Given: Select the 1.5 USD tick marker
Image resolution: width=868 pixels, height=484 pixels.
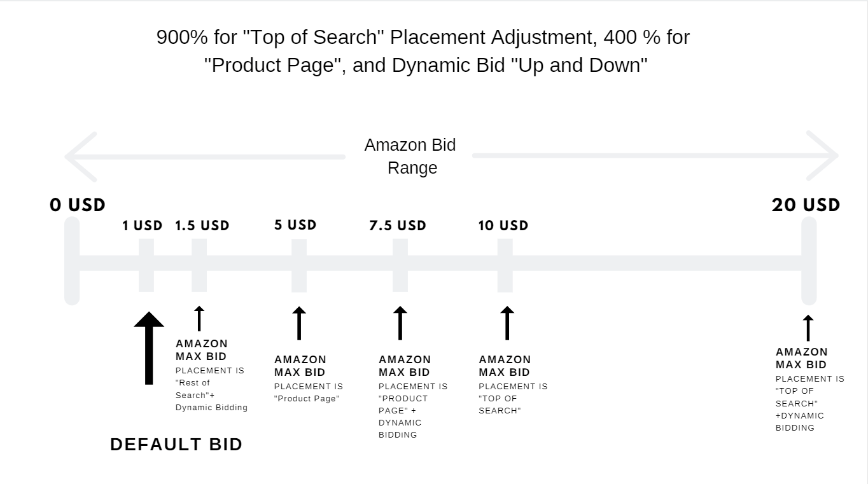Looking at the screenshot, I should click(199, 265).
